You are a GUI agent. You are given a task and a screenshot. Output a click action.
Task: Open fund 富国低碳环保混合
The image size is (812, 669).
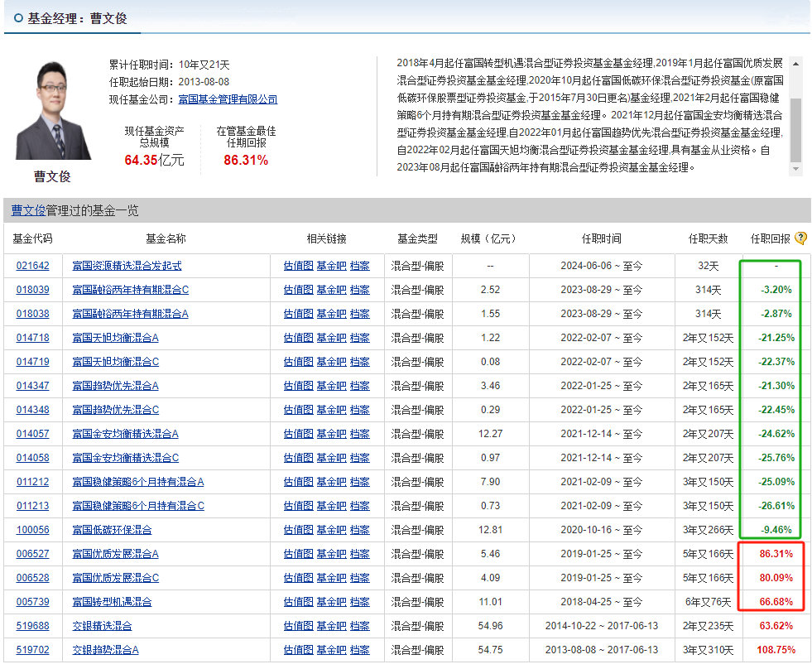coord(112,530)
